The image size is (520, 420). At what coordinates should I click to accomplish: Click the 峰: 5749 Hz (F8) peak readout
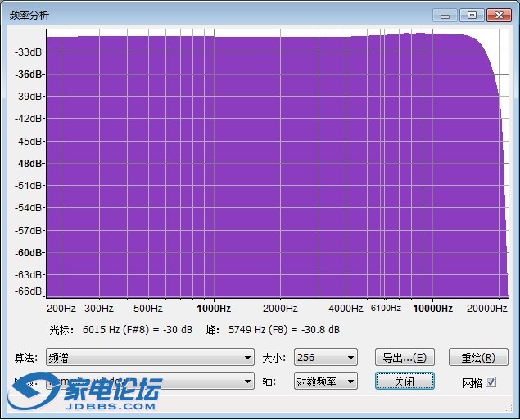pos(272,330)
